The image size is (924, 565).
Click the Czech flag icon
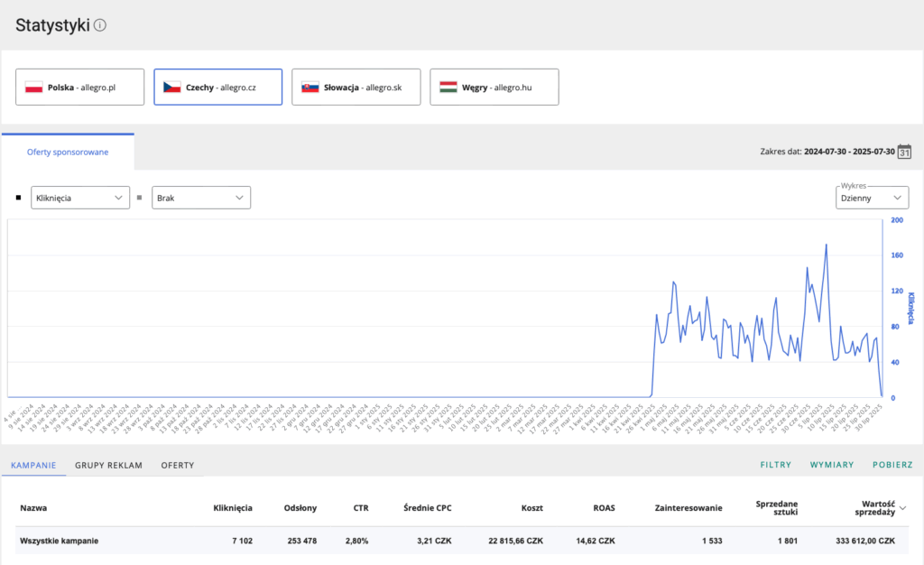171,88
